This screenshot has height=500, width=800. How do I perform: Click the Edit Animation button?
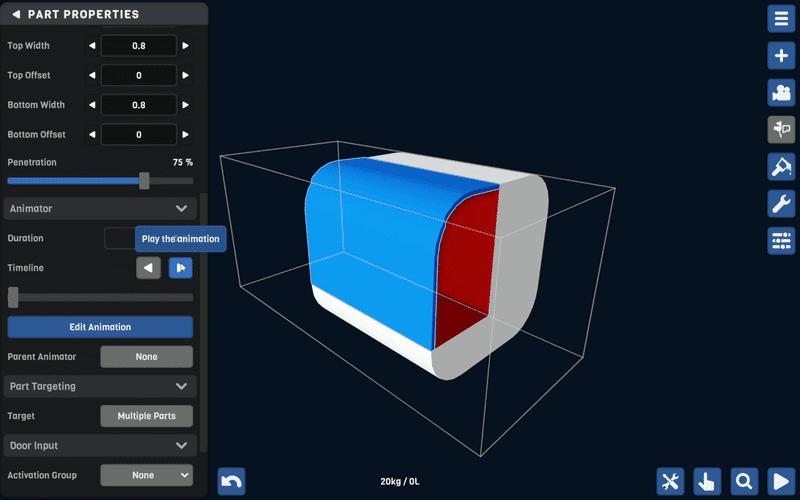(100, 327)
